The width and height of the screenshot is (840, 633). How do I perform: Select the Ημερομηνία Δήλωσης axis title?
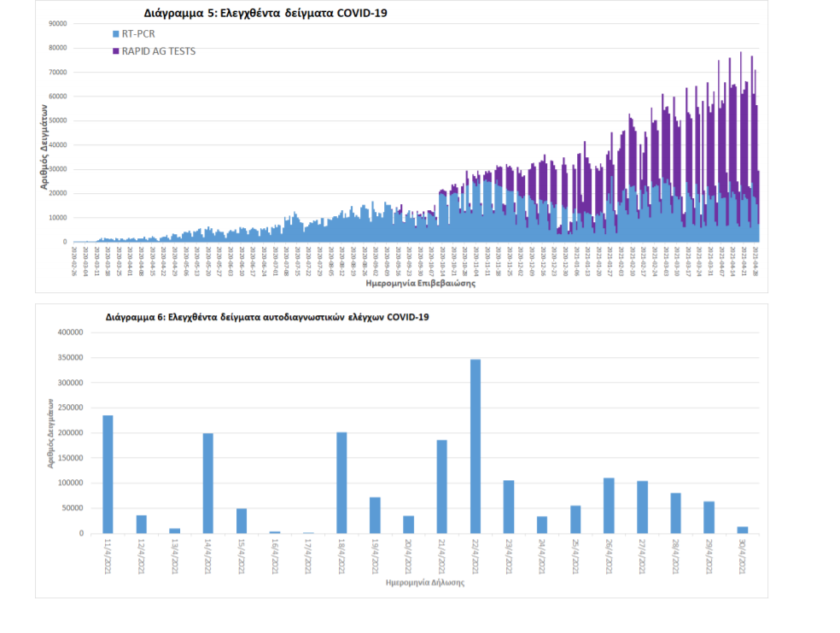429,583
